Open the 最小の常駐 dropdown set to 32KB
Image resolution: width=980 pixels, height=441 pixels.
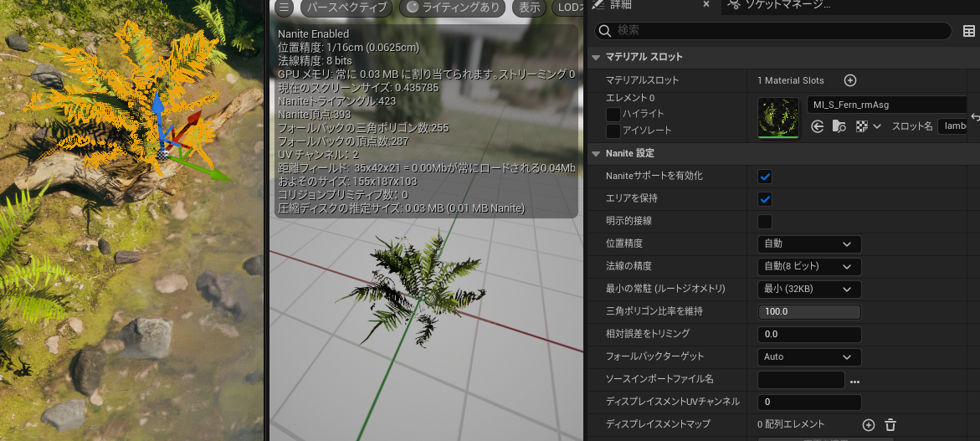(x=808, y=290)
